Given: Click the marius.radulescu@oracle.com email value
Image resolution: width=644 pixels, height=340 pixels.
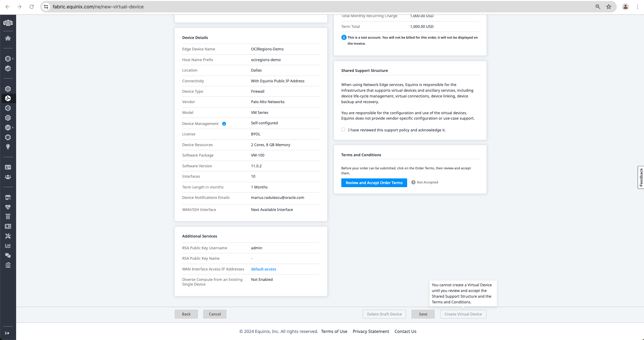Looking at the screenshot, I should point(277,198).
